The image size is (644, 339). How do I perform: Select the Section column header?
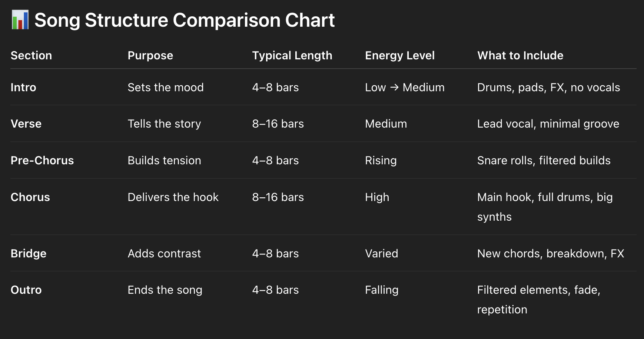click(x=31, y=56)
